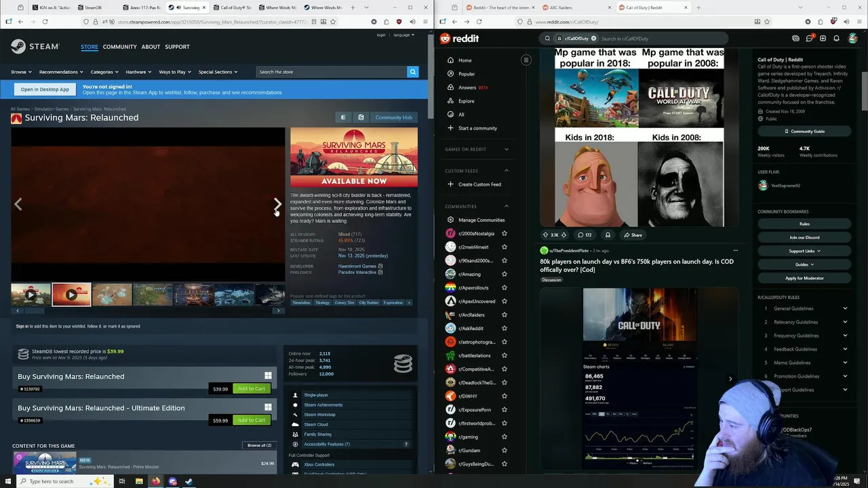Viewport: 868px width, 488px height.
Task: Favorite r/Amazing with its star
Action: point(504,274)
